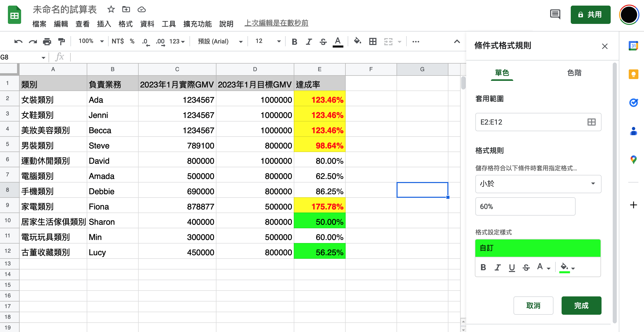
Task: Open Google Keep from the side panel
Action: point(634,74)
